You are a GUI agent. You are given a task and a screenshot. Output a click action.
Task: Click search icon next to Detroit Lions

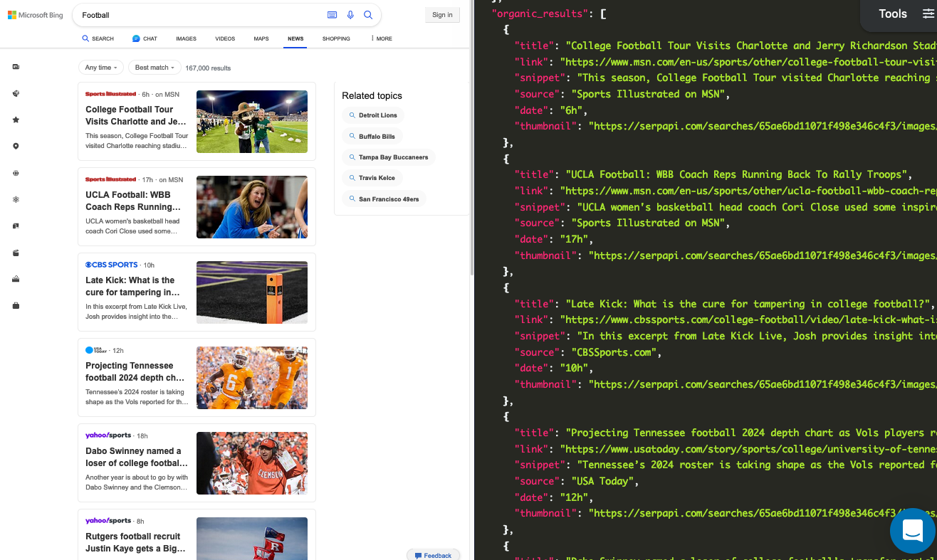[x=352, y=115]
